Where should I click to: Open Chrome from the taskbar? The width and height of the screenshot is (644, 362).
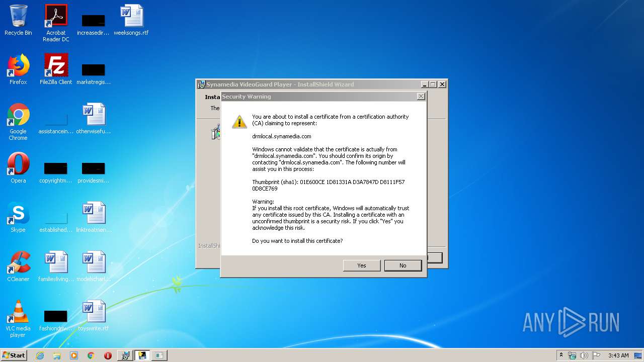click(91, 355)
